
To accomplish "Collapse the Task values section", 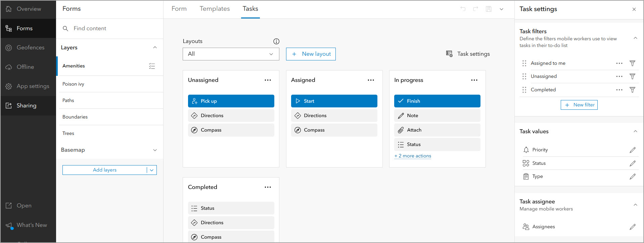I will click(x=635, y=132).
